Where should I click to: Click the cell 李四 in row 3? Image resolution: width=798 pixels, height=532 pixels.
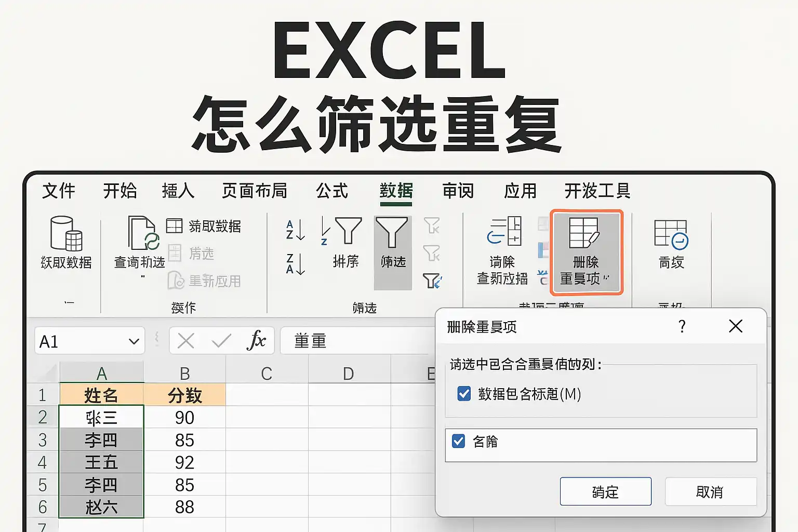click(101, 440)
